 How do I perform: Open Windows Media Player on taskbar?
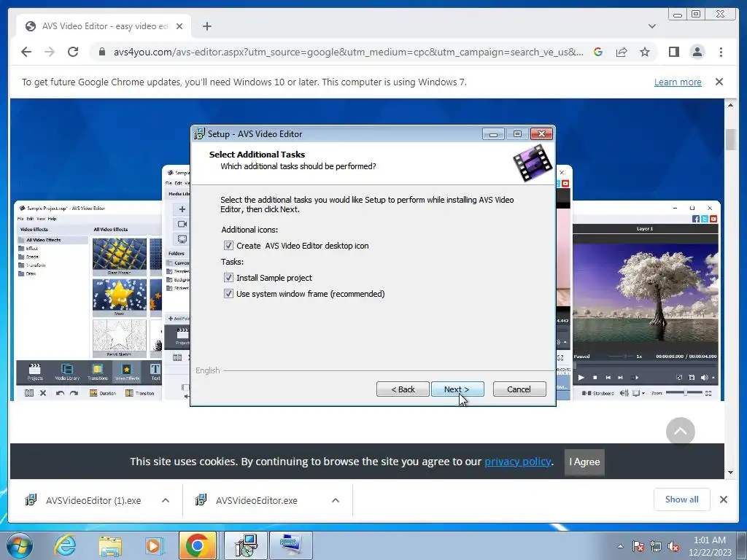pyautogui.click(x=153, y=545)
